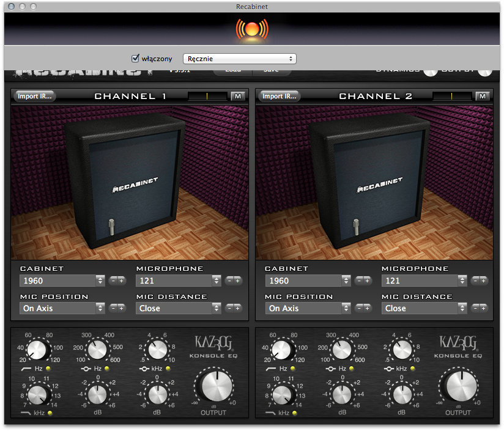The width and height of the screenshot is (504, 431).
Task: Toggle Channel 1 100–600 Hz band LED
Action: click(107, 369)
